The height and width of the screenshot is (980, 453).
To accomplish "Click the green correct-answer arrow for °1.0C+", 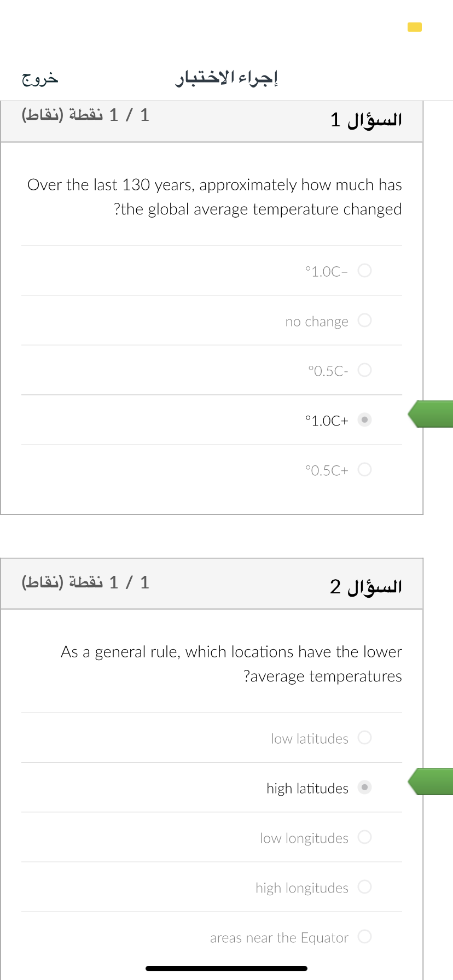I will [x=431, y=414].
